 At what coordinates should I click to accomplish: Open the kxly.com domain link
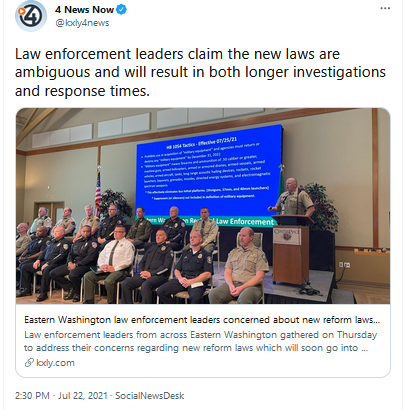[55, 363]
